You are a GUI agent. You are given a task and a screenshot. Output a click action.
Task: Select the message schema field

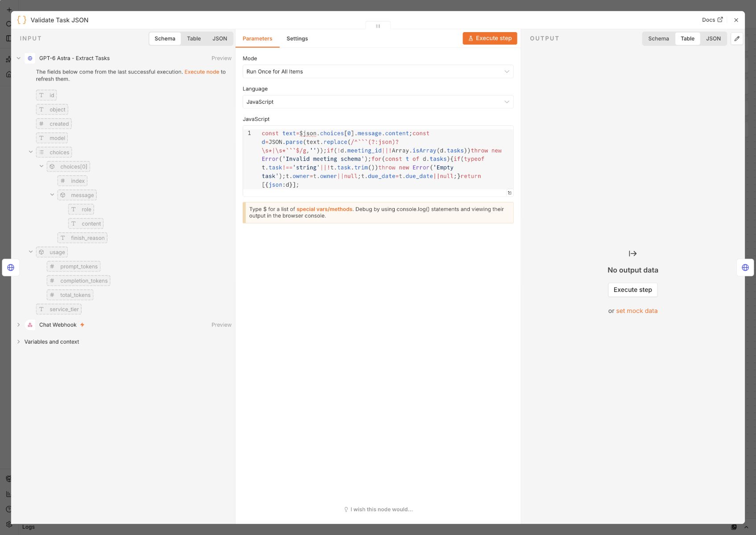point(77,195)
